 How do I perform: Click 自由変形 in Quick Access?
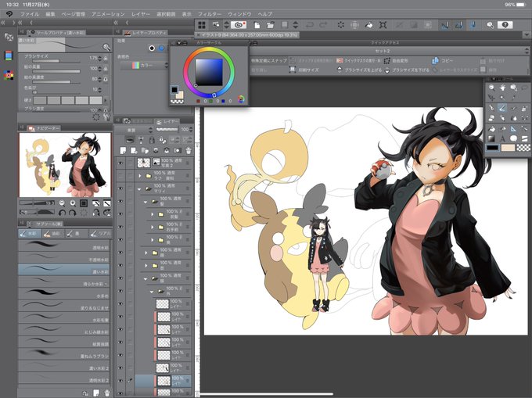(x=396, y=61)
